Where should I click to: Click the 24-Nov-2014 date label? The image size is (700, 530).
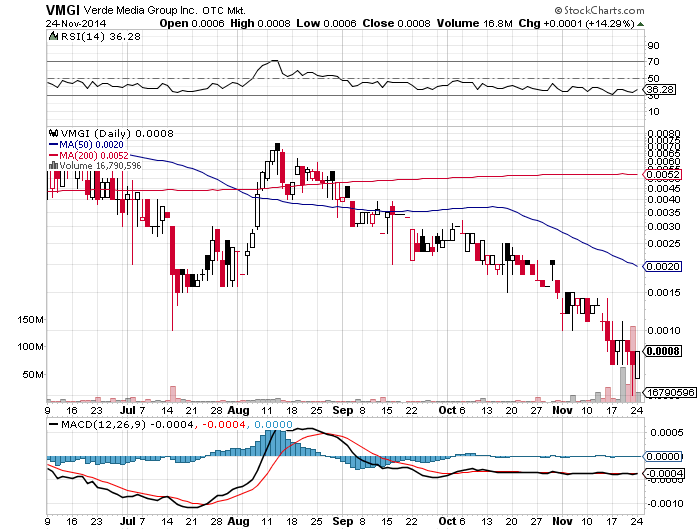[x=76, y=23]
